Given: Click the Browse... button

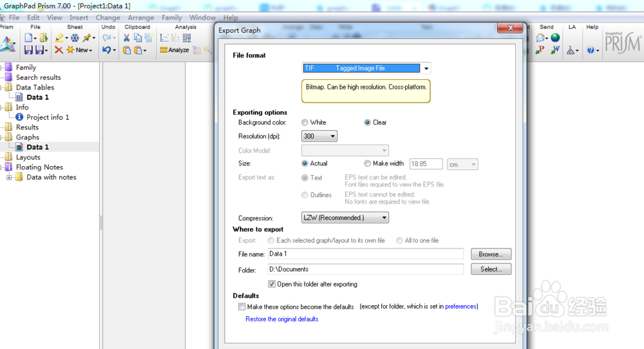Looking at the screenshot, I should [x=491, y=254].
